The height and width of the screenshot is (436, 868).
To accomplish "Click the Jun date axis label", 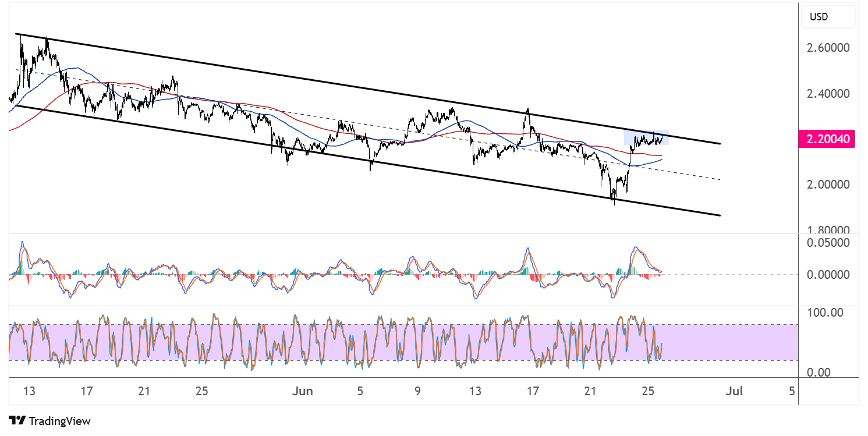I will (x=303, y=391).
